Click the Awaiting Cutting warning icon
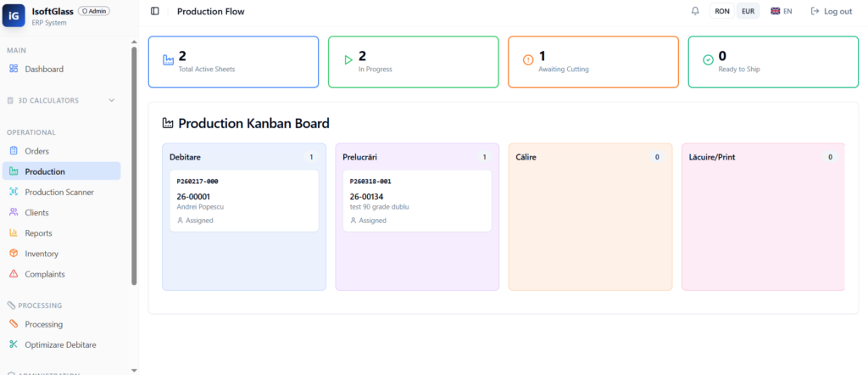The width and height of the screenshot is (868, 375). tap(528, 60)
